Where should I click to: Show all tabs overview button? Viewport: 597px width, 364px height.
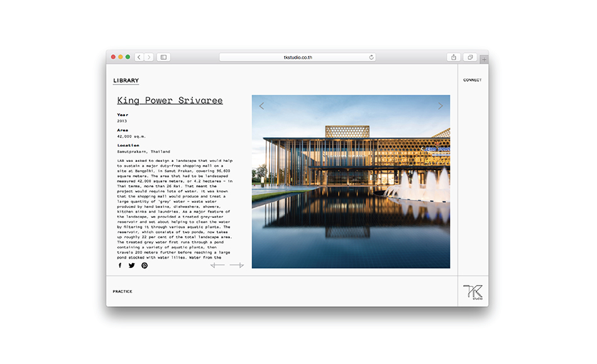(470, 57)
